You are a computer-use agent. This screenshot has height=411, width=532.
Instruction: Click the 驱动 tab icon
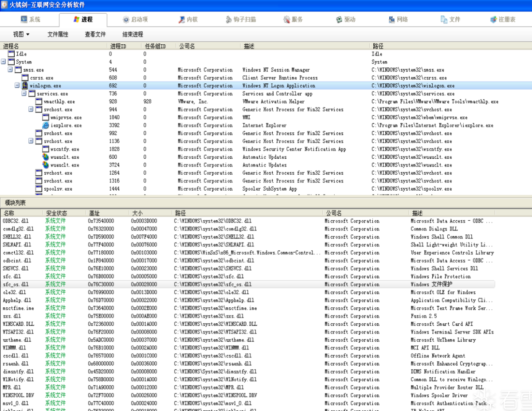tap(339, 20)
